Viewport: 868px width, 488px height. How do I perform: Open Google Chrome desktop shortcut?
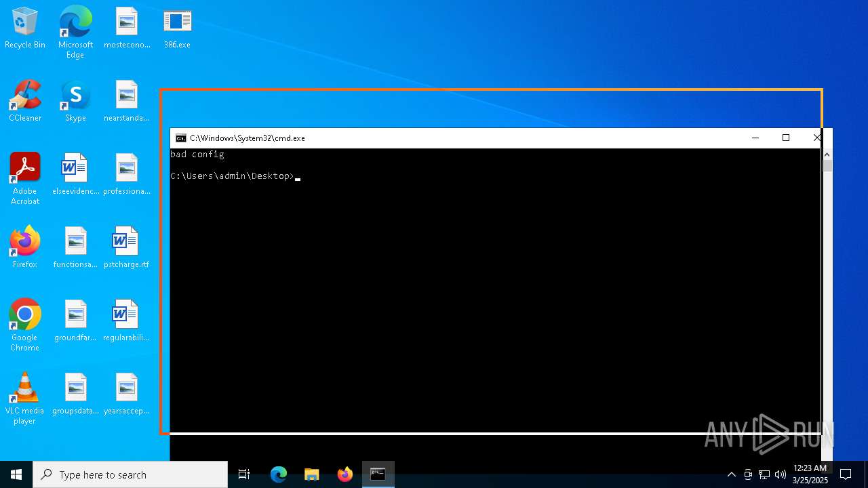pyautogui.click(x=25, y=325)
